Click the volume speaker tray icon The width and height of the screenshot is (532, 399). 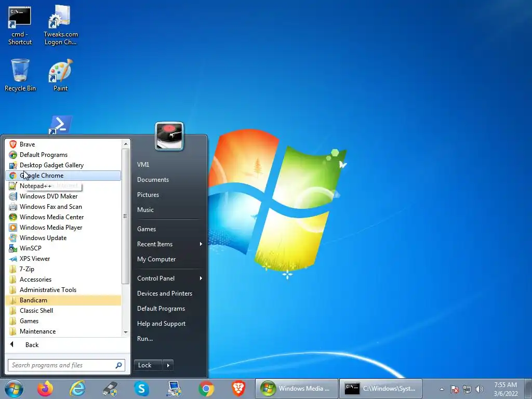point(480,390)
